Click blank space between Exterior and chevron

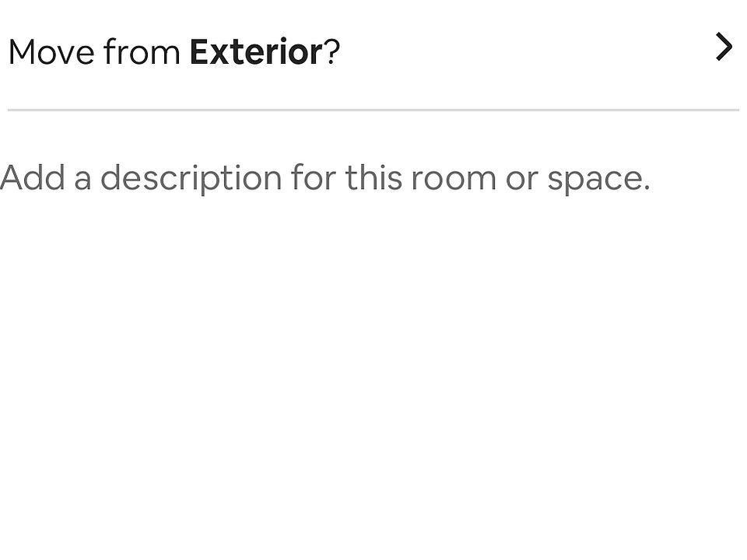528,51
